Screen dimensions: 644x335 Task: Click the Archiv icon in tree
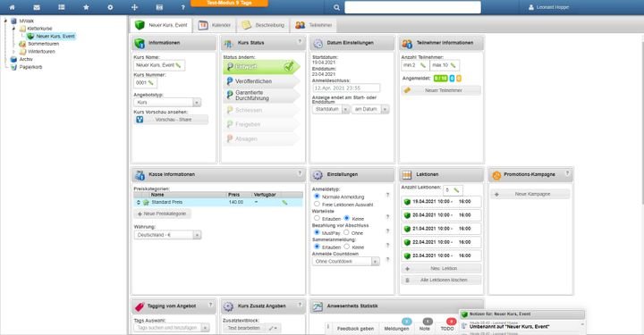click(13, 59)
